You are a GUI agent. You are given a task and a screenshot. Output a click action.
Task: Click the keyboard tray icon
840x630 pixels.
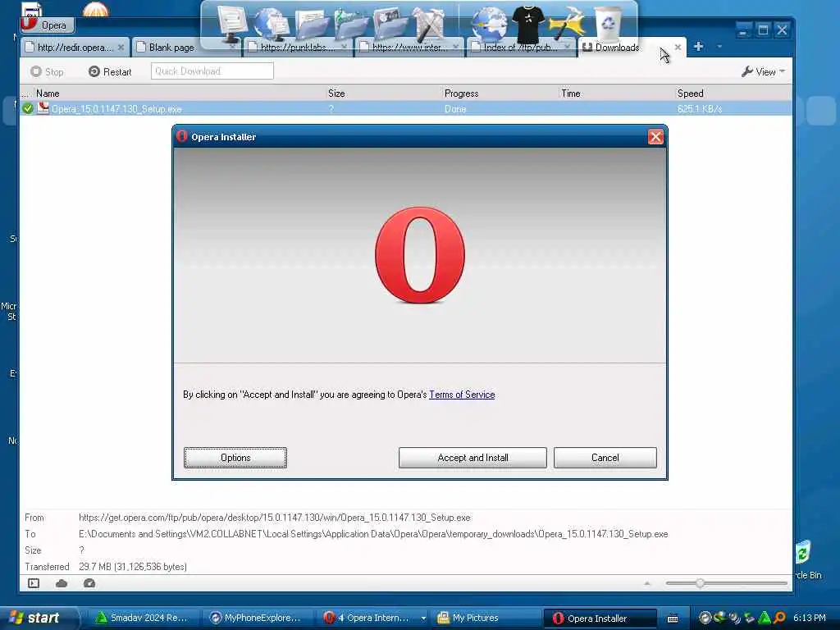point(673,619)
